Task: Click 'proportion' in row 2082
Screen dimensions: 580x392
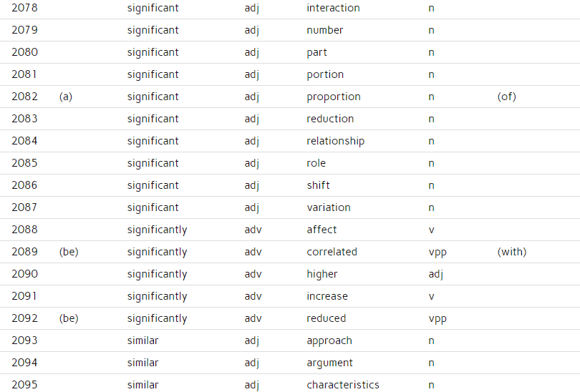Action: tap(334, 97)
